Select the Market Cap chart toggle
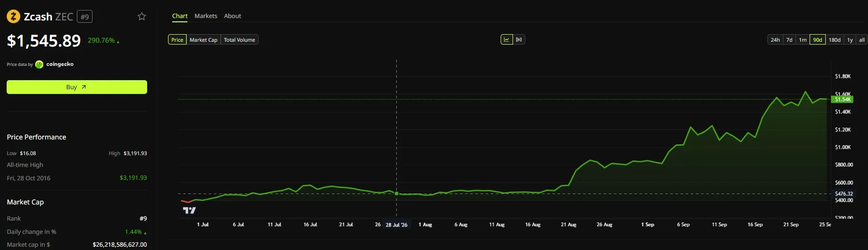 204,40
